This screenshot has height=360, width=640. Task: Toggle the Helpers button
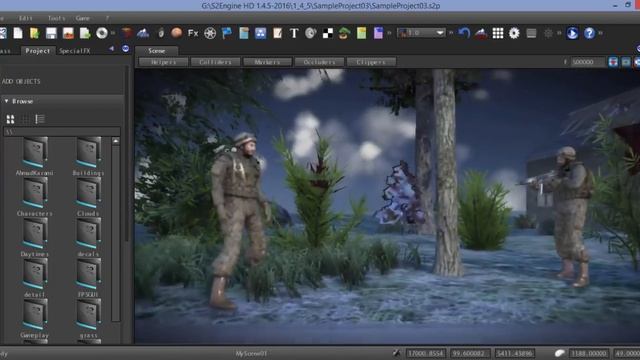click(x=163, y=62)
